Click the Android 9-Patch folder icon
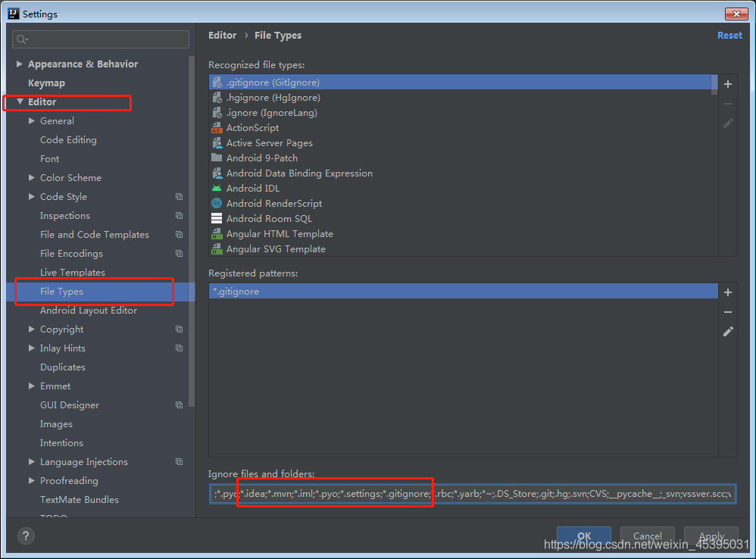This screenshot has width=756, height=559. (x=217, y=158)
